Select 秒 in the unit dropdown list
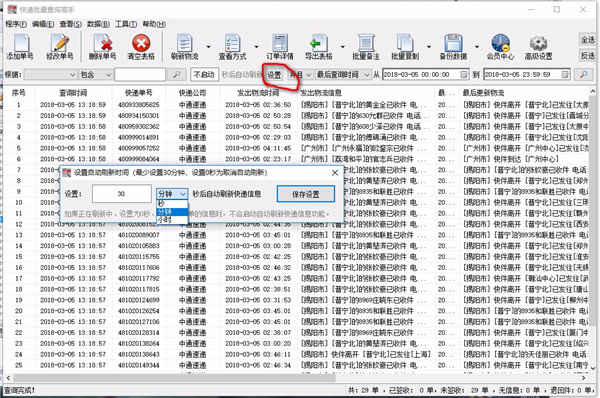The image size is (600, 398). pyautogui.click(x=172, y=204)
